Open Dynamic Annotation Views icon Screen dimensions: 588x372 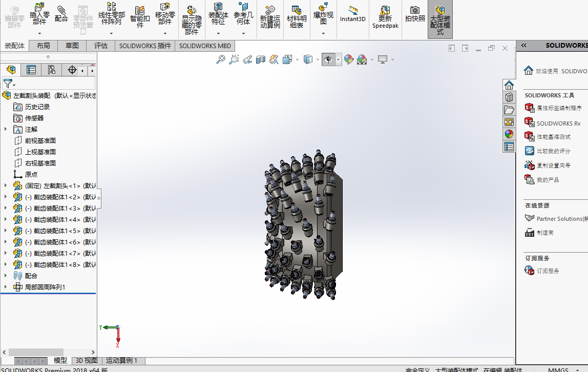(x=274, y=59)
